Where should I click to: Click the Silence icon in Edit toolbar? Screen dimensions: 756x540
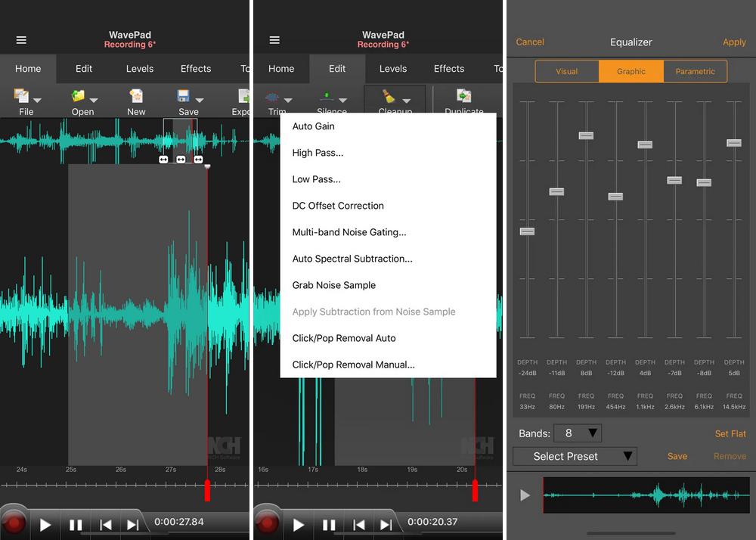tap(327, 97)
